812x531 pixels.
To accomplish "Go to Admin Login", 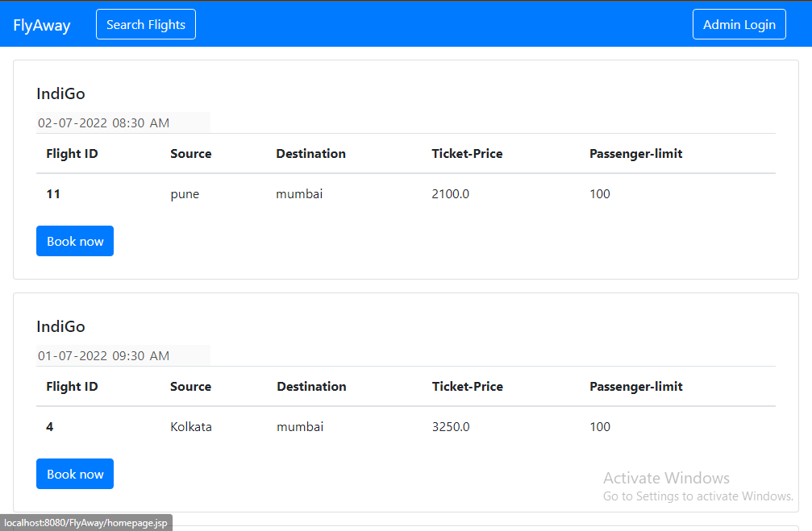I will coord(739,24).
